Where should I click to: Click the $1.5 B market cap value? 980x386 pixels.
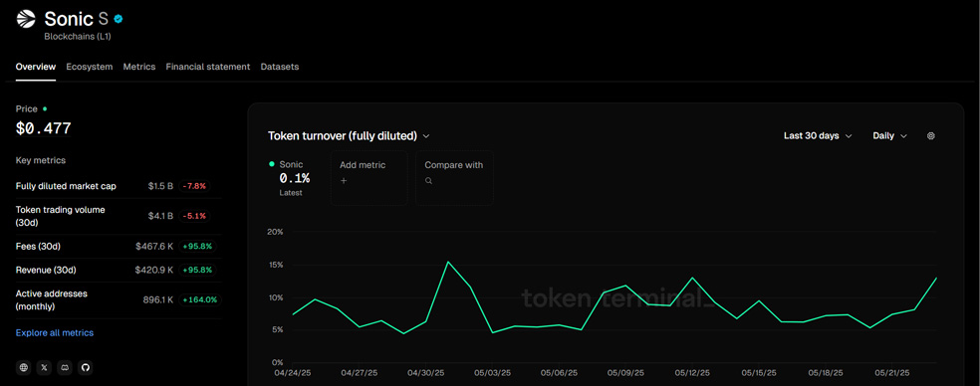click(160, 186)
